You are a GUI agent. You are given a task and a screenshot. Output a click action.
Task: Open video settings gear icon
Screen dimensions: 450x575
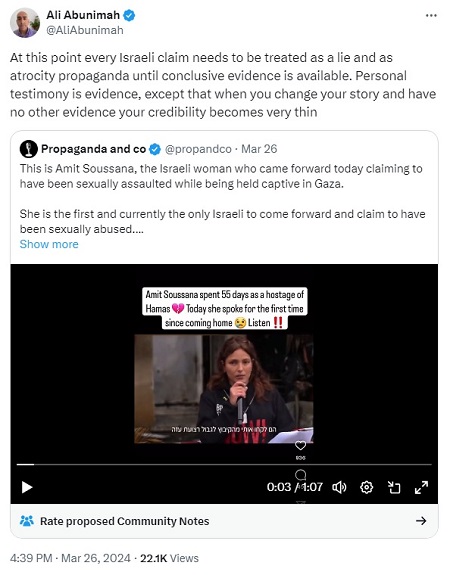[366, 487]
